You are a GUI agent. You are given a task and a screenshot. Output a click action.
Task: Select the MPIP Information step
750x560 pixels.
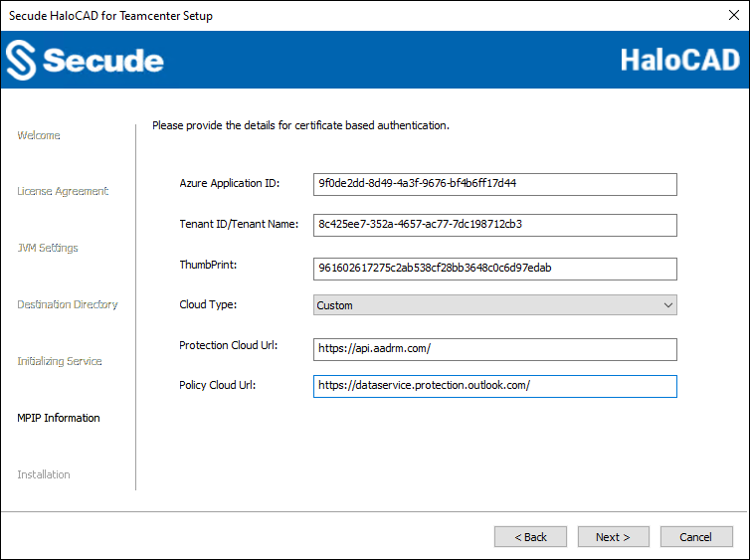(x=59, y=418)
